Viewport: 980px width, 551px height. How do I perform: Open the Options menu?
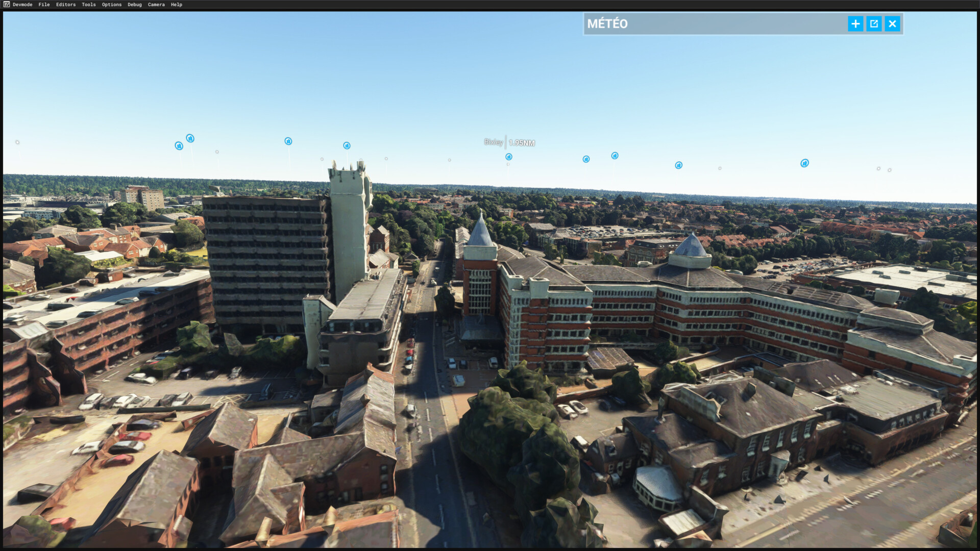[x=112, y=5]
